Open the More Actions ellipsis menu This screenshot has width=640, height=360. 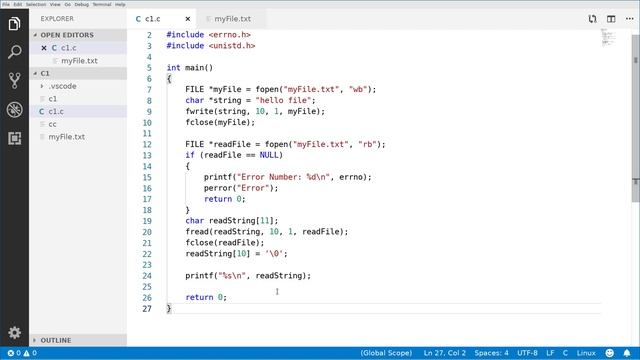(x=629, y=19)
